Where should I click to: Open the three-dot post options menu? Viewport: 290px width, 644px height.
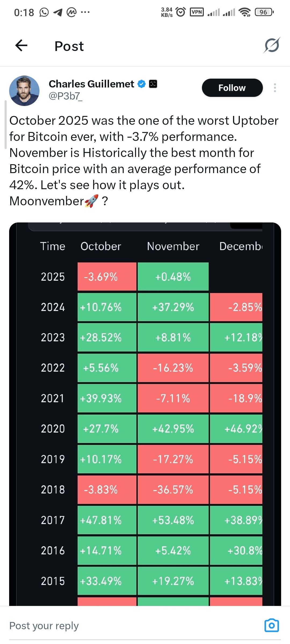click(275, 88)
